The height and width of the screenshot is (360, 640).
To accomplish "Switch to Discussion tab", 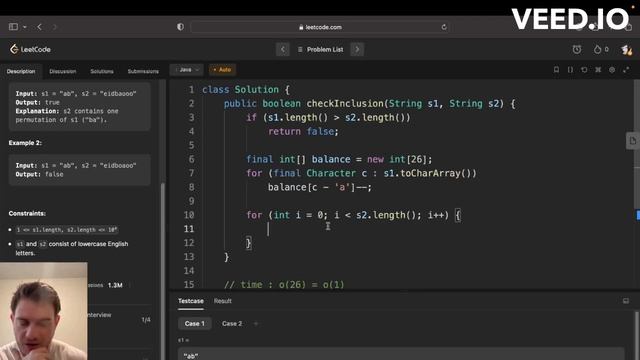I will [x=62, y=71].
